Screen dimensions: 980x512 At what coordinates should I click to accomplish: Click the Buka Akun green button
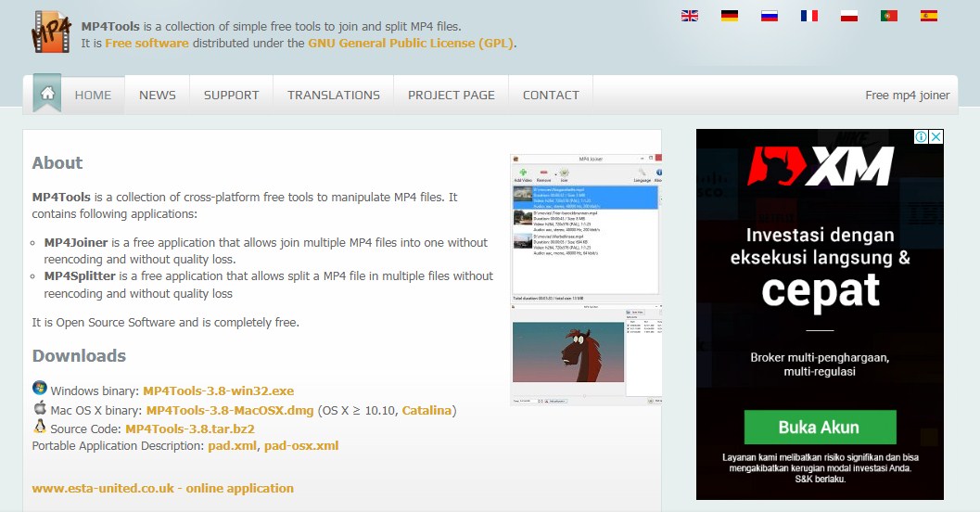click(x=820, y=427)
